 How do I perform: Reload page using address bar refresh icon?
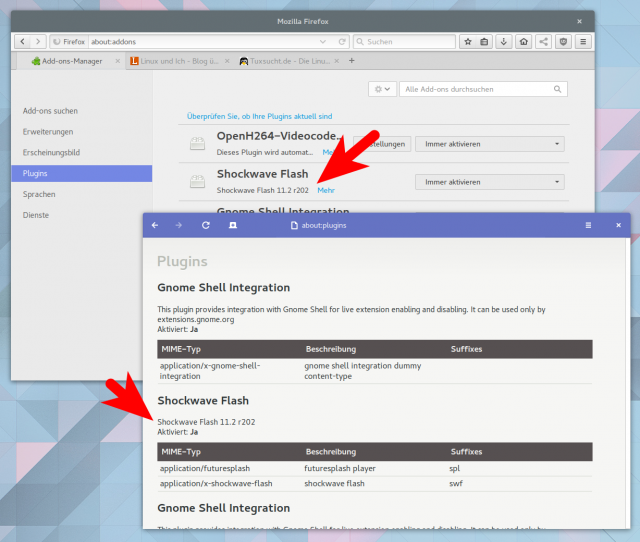(342, 42)
